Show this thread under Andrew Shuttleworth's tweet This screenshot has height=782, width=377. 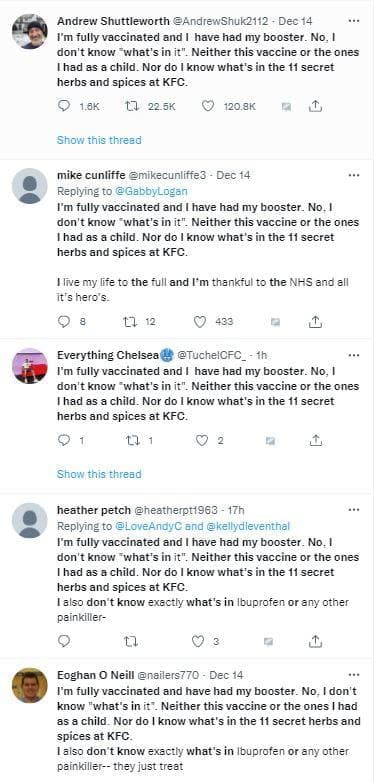[x=99, y=140]
